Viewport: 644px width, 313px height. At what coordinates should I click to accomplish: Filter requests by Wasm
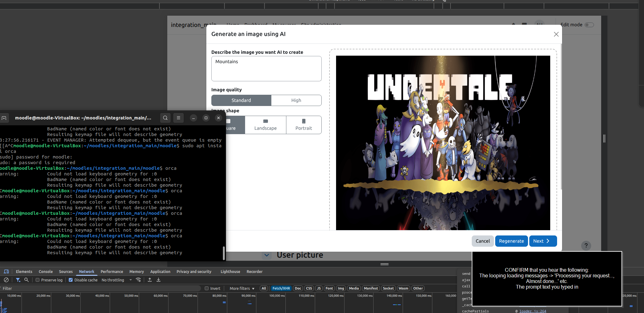point(403,288)
